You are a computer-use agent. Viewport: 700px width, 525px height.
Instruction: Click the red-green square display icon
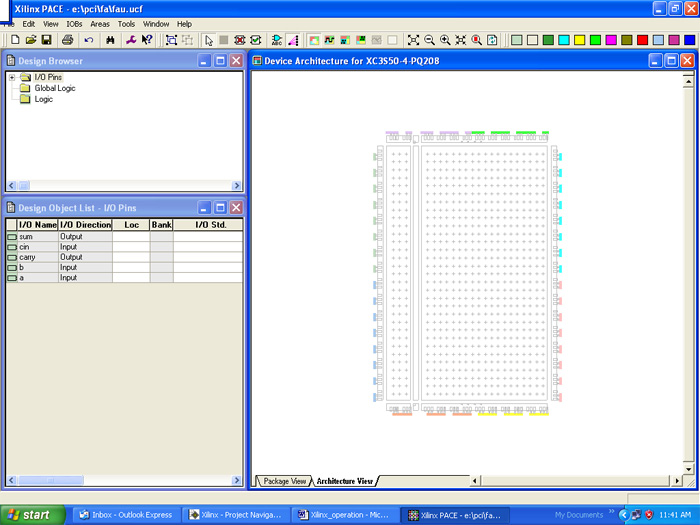click(314, 40)
